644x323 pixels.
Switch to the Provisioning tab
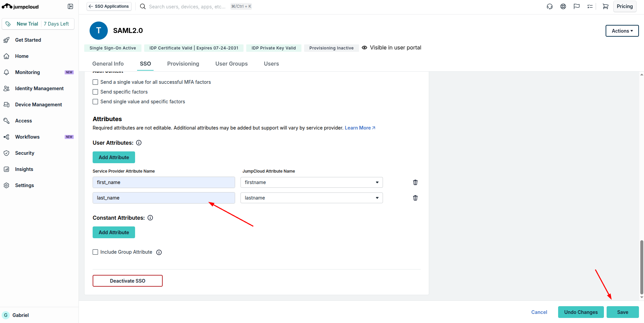pos(183,64)
